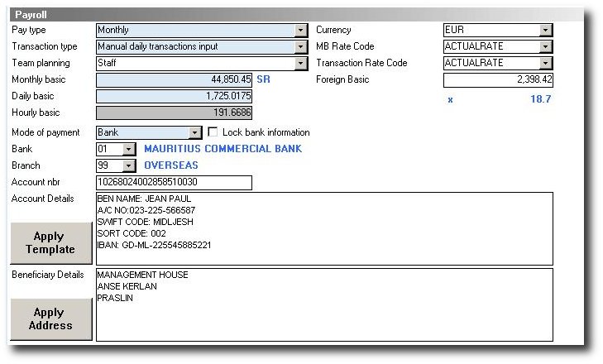Click the Hourly basic field
Viewport: 603px width, 364px height.
pos(174,113)
